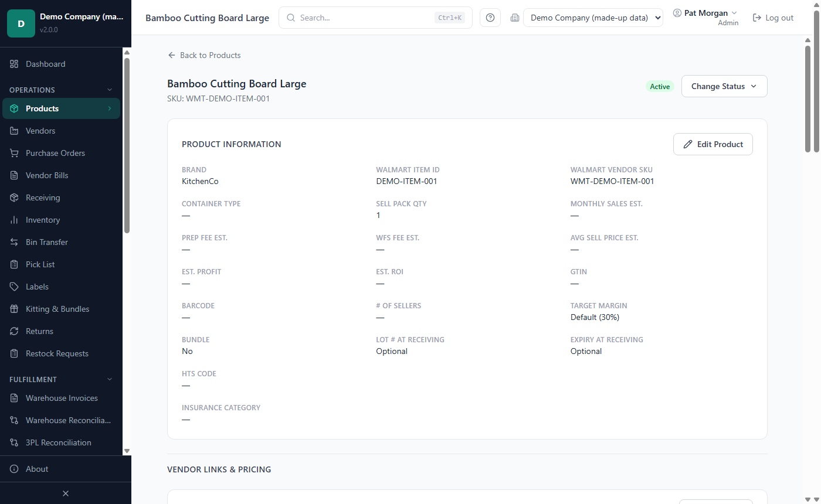Click the pencil icon on Edit Product
Viewport: 821px width, 504px height.
click(x=687, y=144)
